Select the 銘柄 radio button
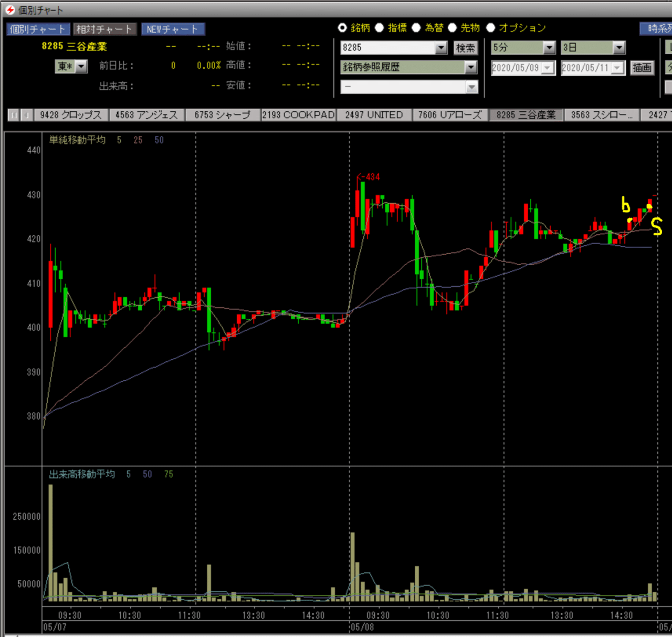 [342, 28]
